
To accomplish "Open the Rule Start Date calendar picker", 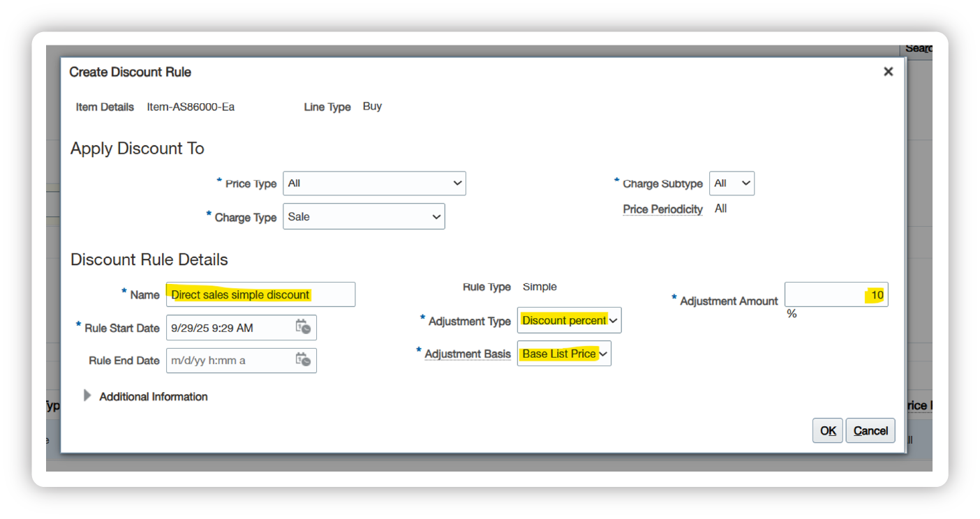I will pyautogui.click(x=303, y=327).
